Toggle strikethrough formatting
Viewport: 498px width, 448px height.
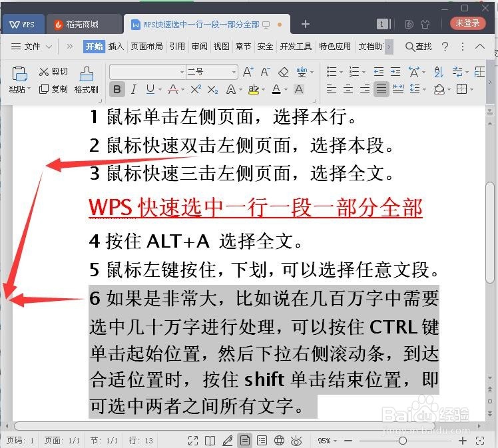[x=173, y=90]
